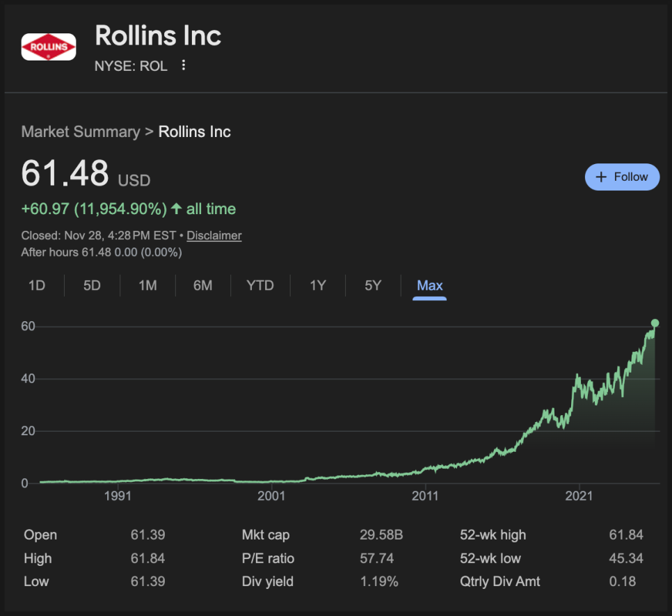Select the 5D time range tab
This screenshot has width=672, height=616.
pos(92,286)
